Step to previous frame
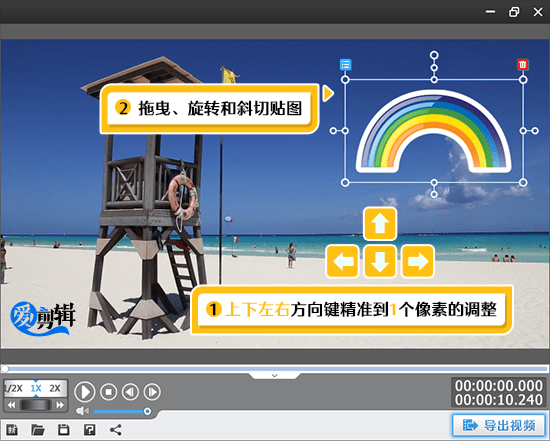 130,392
